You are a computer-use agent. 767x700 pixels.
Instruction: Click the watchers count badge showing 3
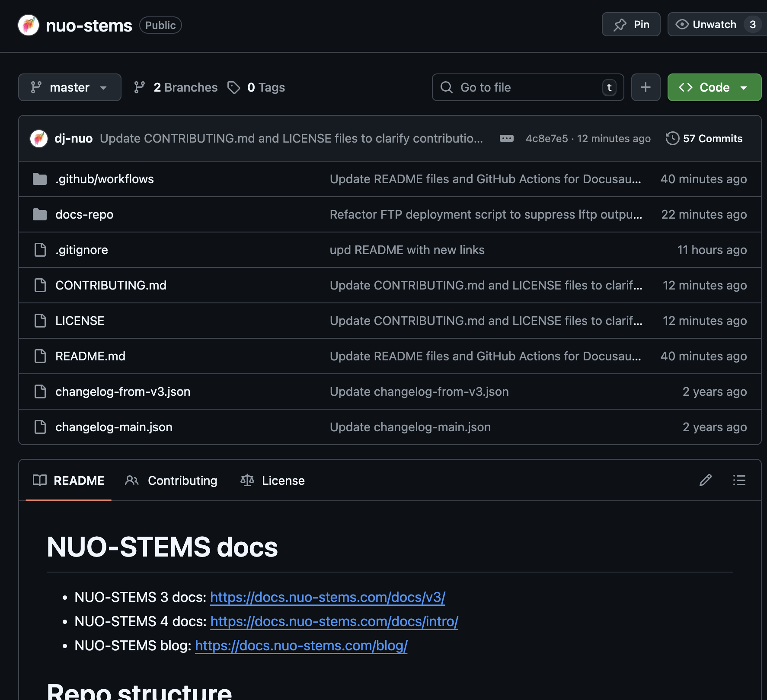pos(753,25)
